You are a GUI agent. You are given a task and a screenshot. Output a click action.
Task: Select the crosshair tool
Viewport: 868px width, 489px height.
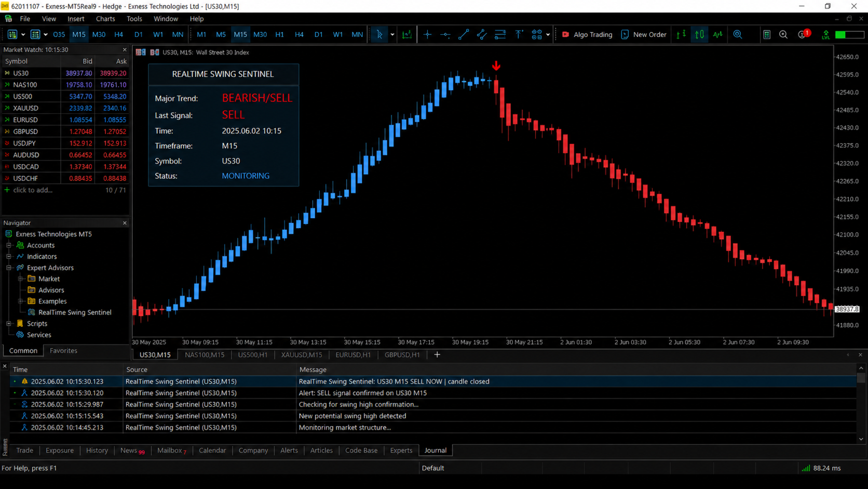(x=427, y=34)
